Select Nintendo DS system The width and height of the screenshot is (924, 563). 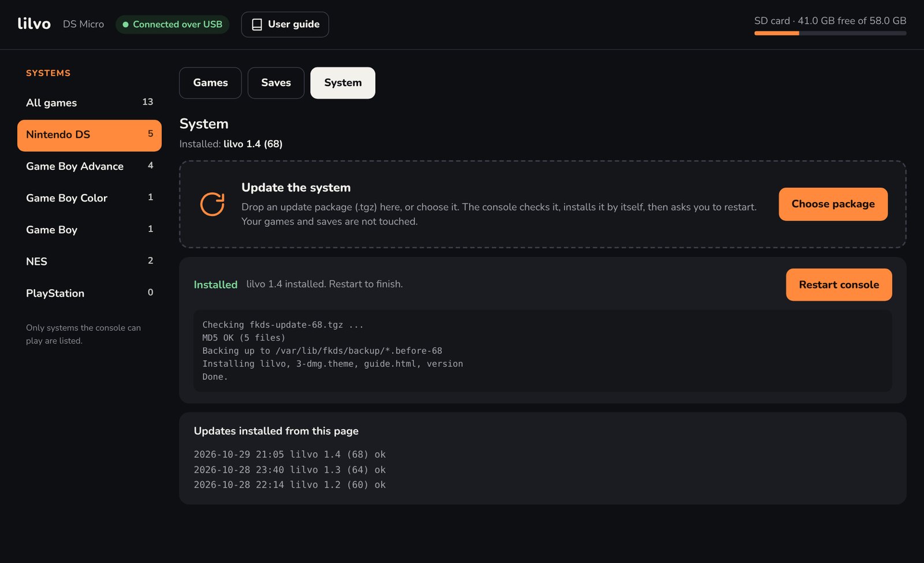pos(90,135)
